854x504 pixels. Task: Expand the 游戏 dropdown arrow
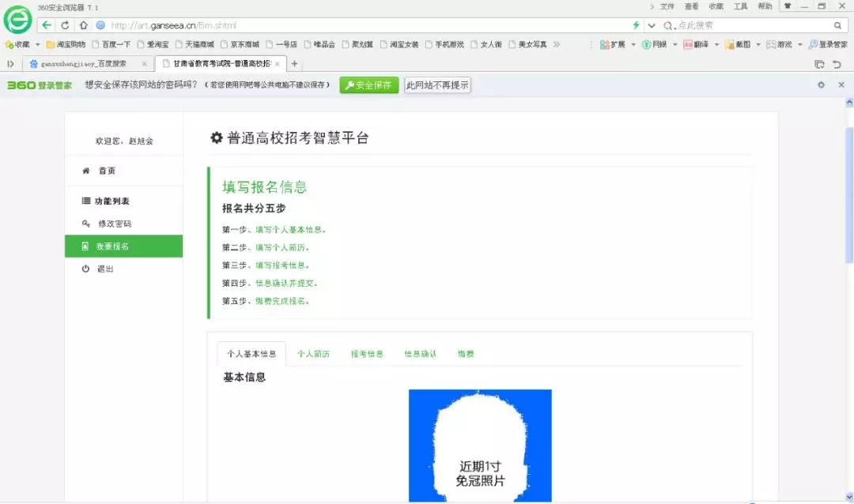click(x=799, y=44)
